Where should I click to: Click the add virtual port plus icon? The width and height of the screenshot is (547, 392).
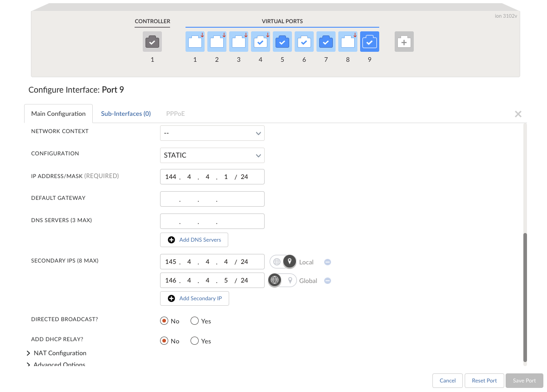404,42
